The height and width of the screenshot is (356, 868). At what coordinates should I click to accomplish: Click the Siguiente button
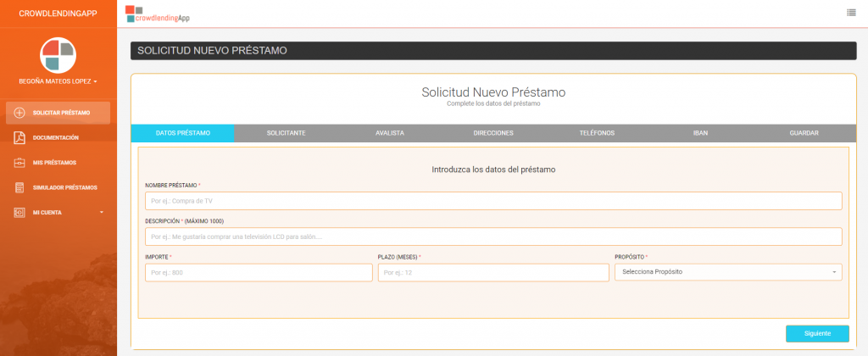click(817, 334)
